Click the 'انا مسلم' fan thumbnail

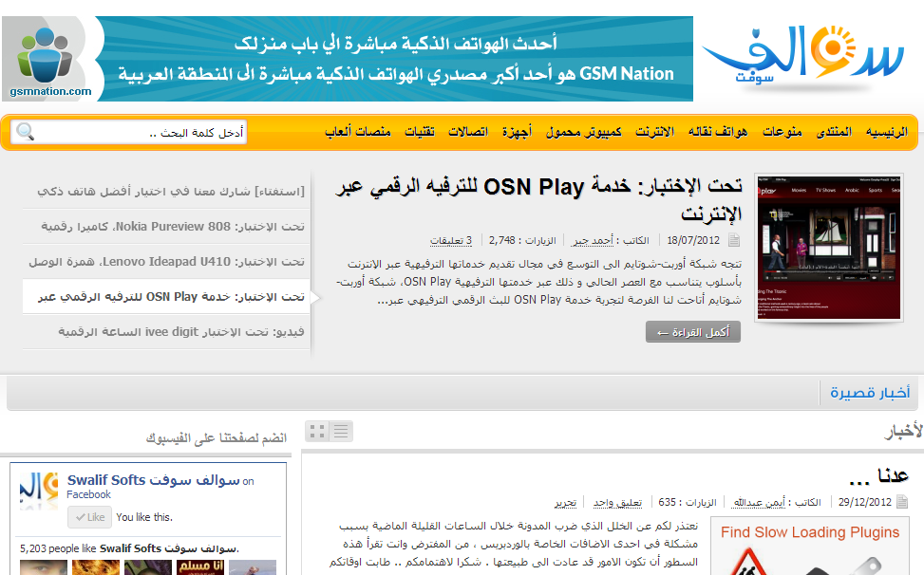[x=200, y=567]
